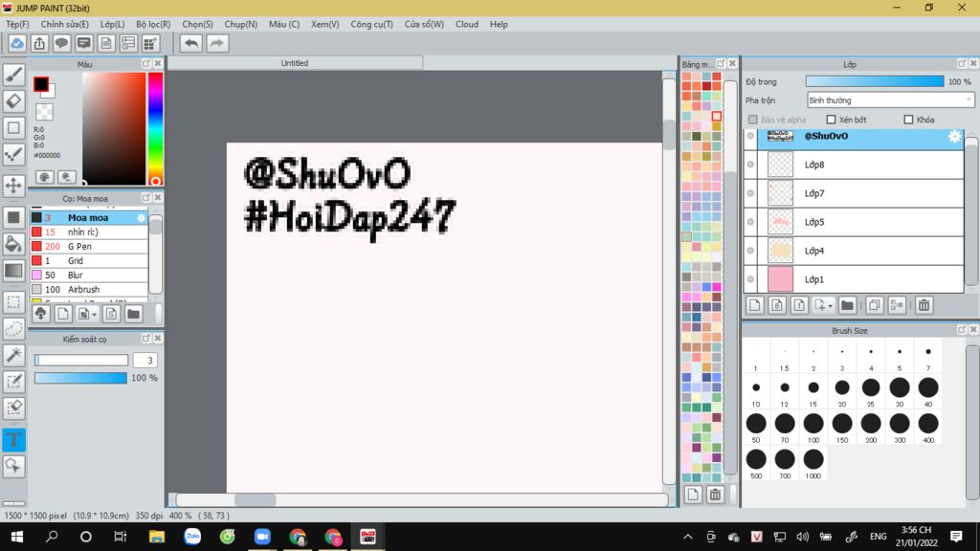Create a new layer in Lớp panel
This screenshot has width=980, height=551.
(755, 305)
